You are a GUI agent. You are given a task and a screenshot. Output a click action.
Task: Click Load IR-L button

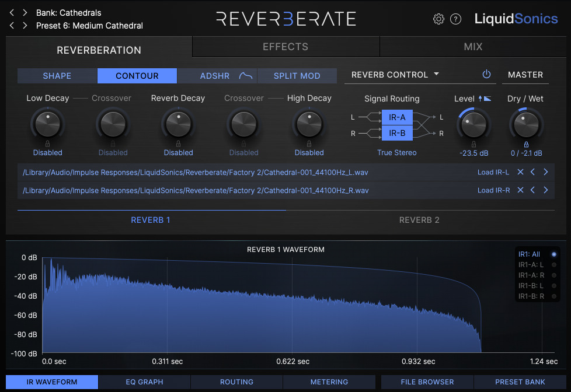pos(493,172)
